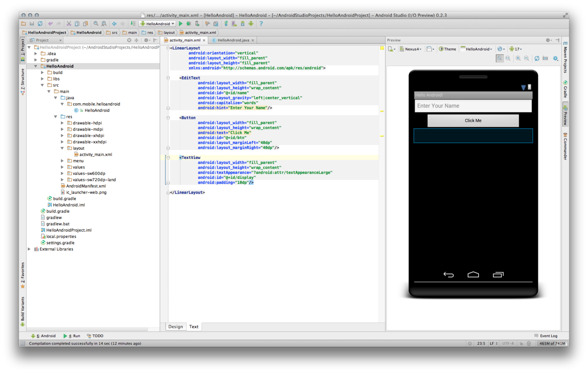Click the help question mark icon
588x373 pixels.
click(261, 24)
